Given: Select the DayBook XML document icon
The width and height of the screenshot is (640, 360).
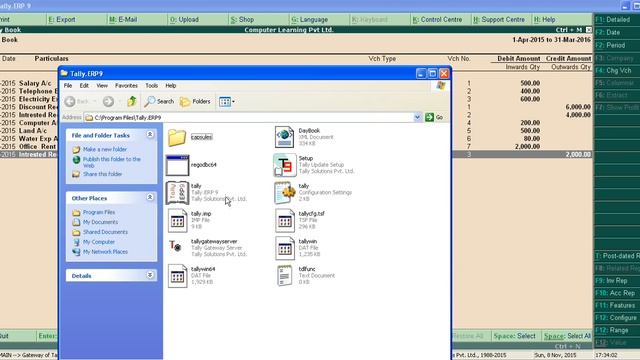Looking at the screenshot, I should [284, 137].
